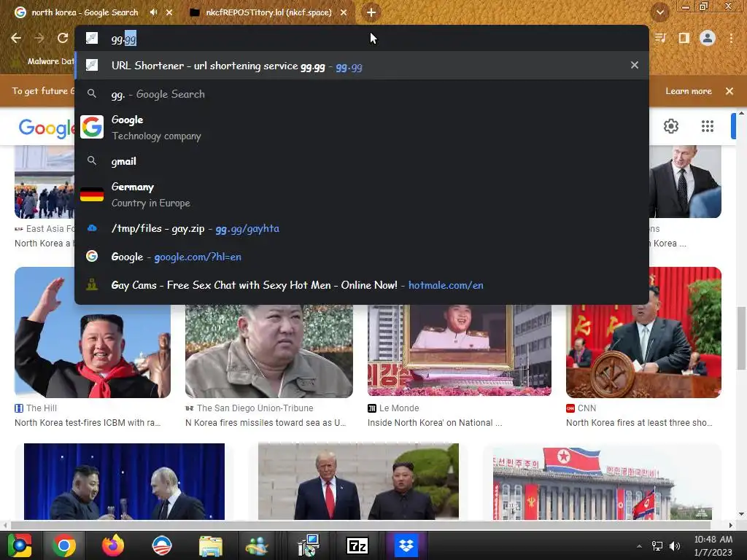The width and height of the screenshot is (747, 560).
Task: Open 7-Zip from the taskbar
Action: point(357,545)
